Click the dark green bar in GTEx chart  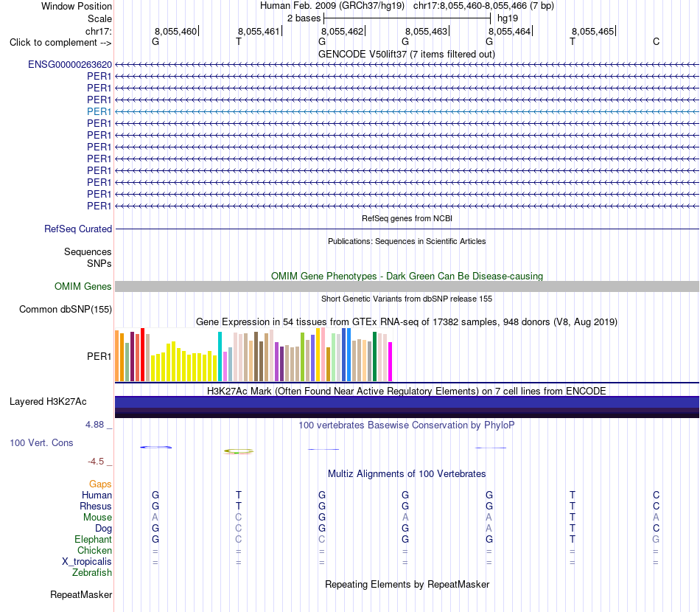(x=374, y=356)
